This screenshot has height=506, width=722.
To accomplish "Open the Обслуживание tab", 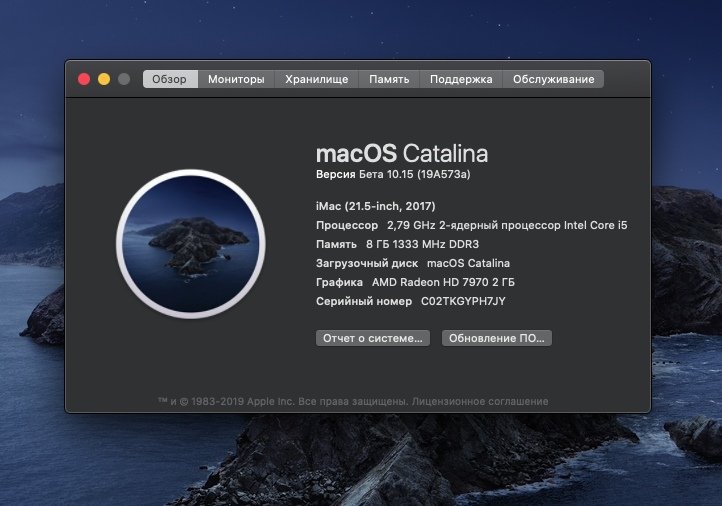I will click(x=553, y=79).
